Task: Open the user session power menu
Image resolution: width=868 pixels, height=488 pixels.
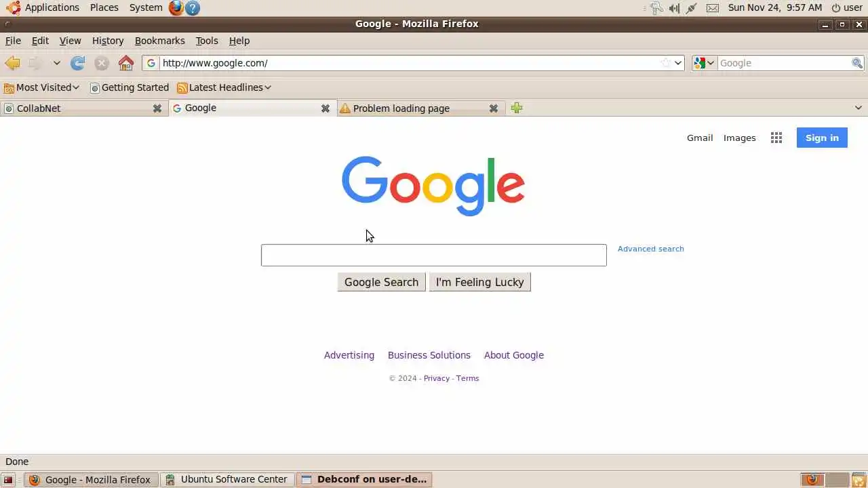Action: click(847, 7)
